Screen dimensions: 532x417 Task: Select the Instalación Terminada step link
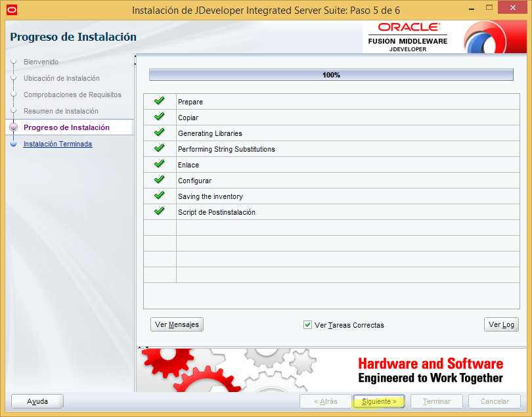pyautogui.click(x=56, y=144)
